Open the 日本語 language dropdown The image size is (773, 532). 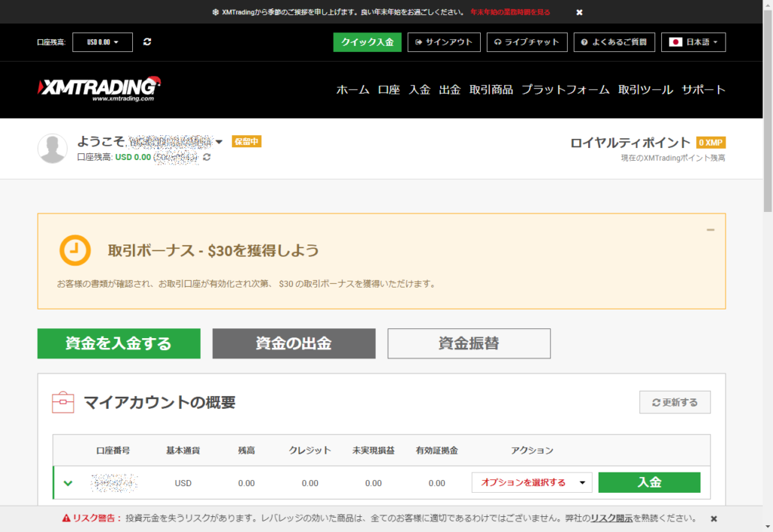coord(693,42)
